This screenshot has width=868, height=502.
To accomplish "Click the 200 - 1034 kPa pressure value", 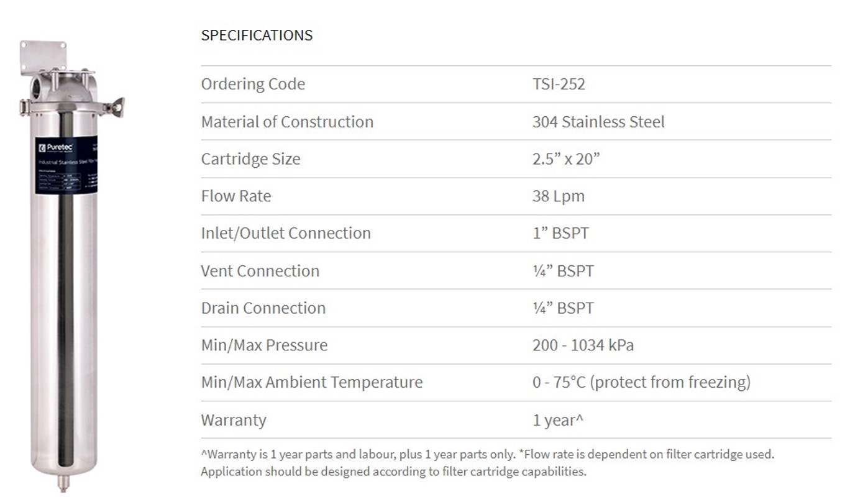I will [583, 345].
